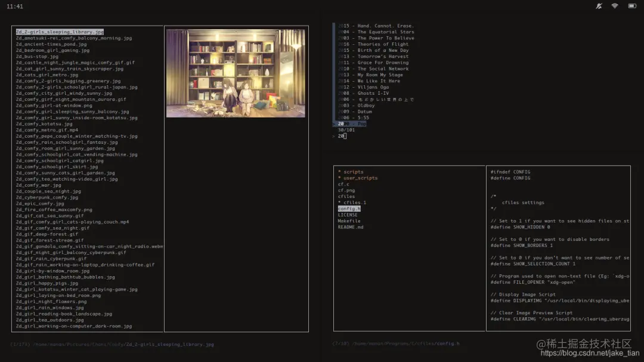Open the blog.csdn.net/jake_tian link
Screen dimensions: 644x362
(590, 353)
